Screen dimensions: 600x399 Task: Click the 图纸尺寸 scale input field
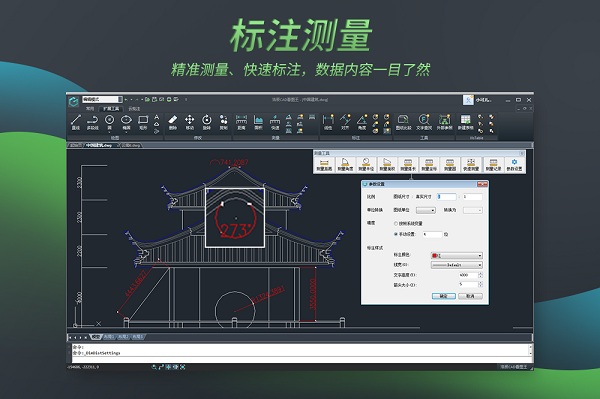click(447, 197)
